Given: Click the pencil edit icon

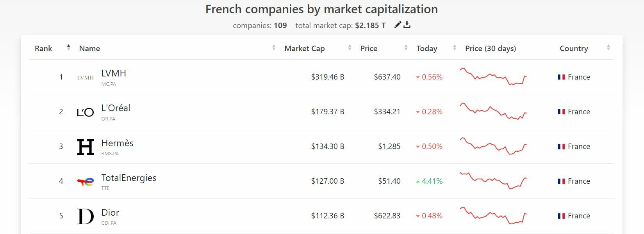Looking at the screenshot, I should coord(398,25).
